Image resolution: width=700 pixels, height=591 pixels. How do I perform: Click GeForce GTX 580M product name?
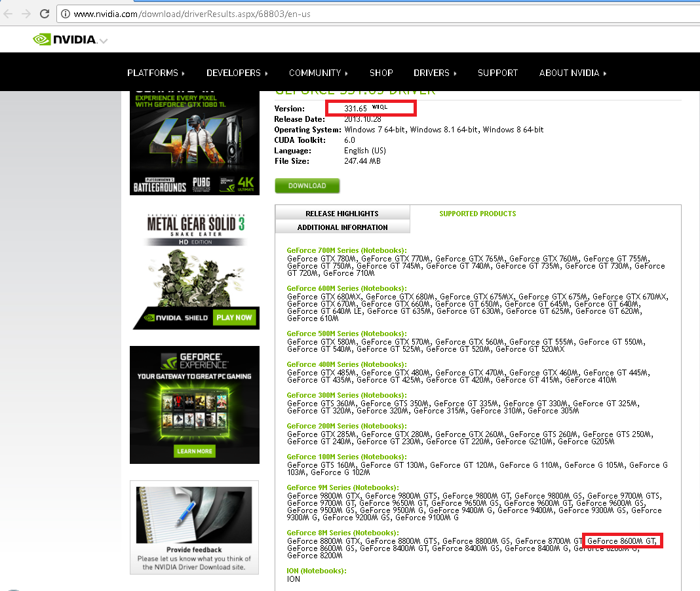(x=321, y=342)
